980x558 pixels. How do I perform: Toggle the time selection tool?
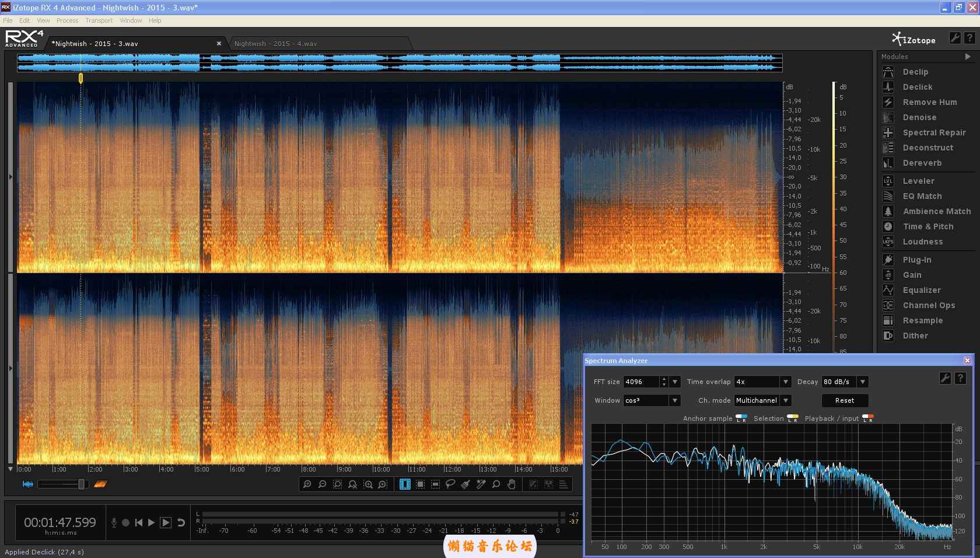click(x=405, y=484)
